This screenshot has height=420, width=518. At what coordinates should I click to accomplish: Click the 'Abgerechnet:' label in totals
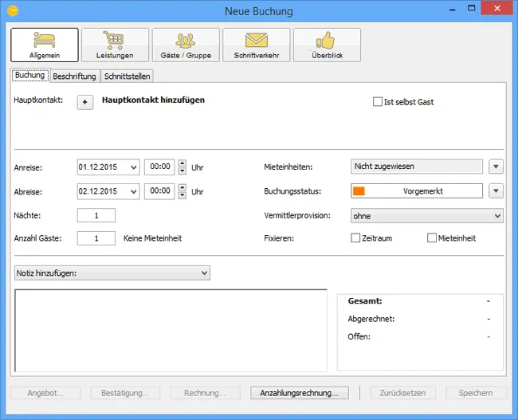click(x=371, y=319)
